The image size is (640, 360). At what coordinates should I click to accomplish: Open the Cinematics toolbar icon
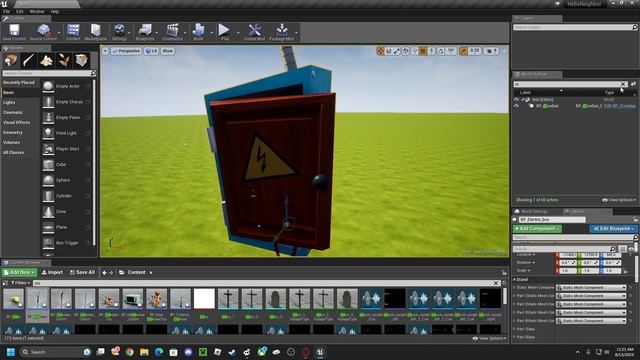coord(172,32)
